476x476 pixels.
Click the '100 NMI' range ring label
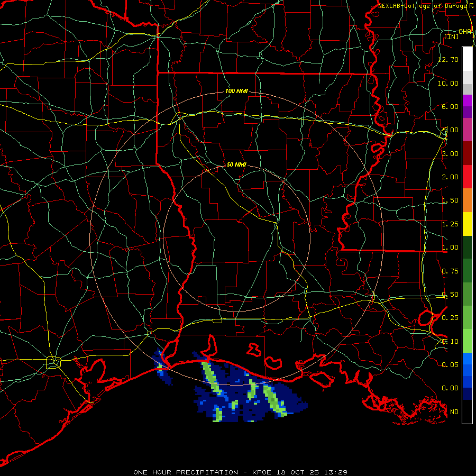(x=236, y=91)
